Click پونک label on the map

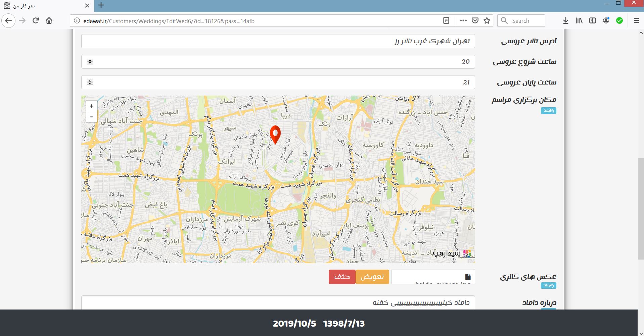tap(196, 134)
